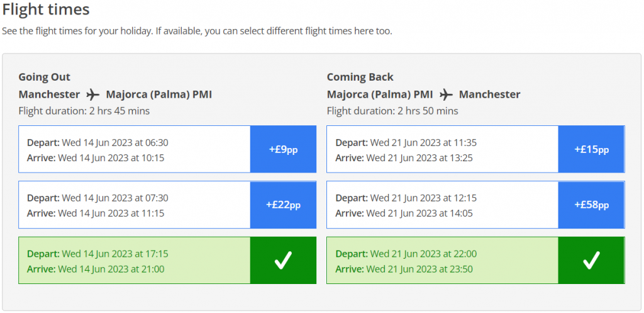
Task: Click the Majorca (Palma) PMI outbound destination text
Action: pos(159,94)
